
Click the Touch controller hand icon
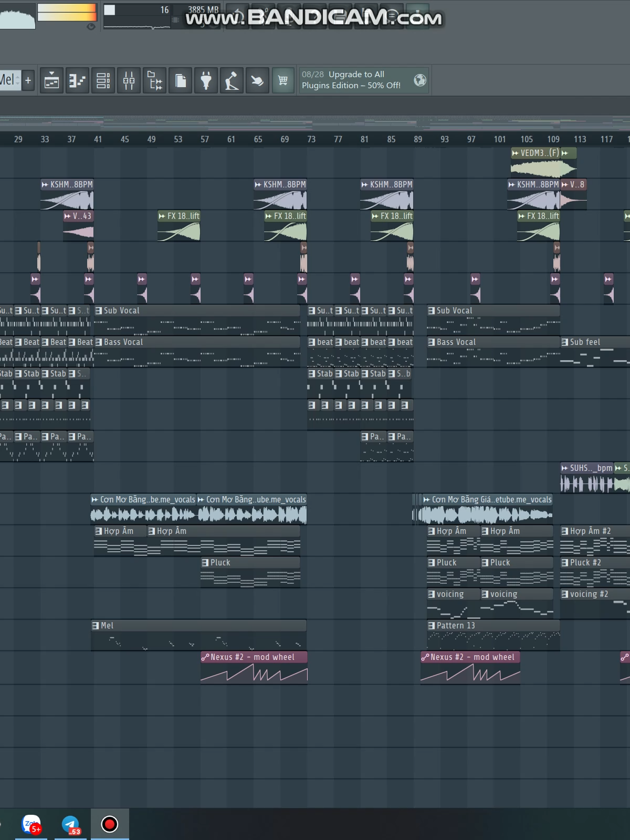257,80
